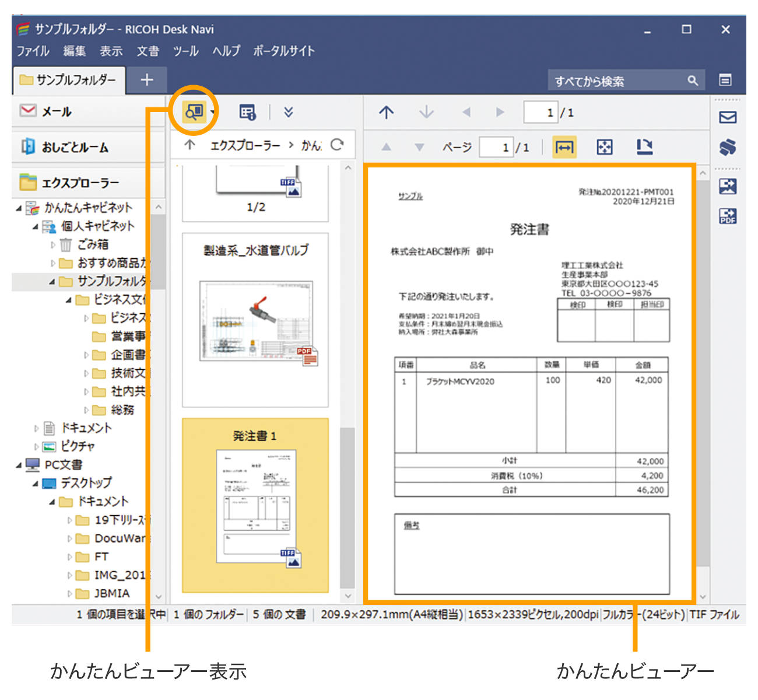Open the おしごとルーム panel button
The image size is (758, 700).
[x=87, y=147]
